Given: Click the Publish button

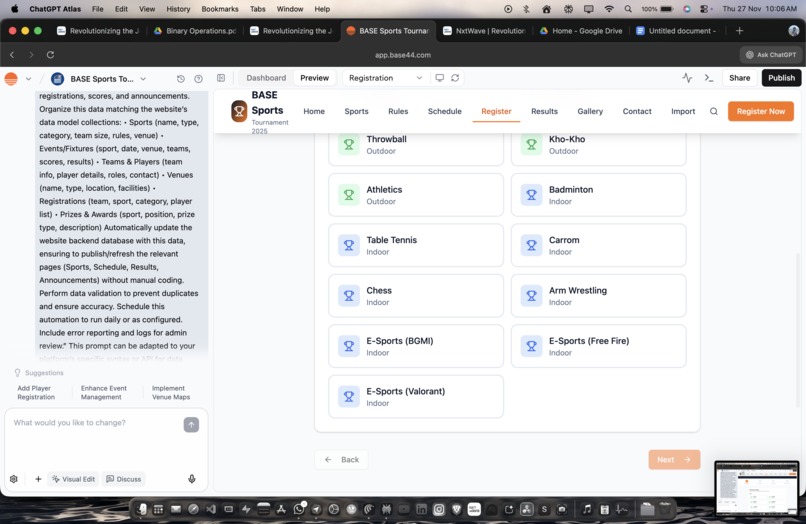Looking at the screenshot, I should 781,78.
